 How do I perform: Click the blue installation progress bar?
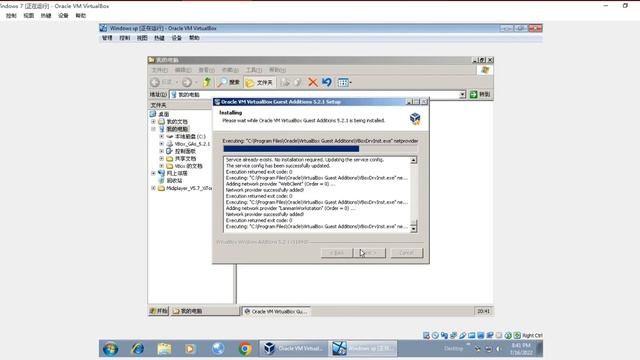[291, 149]
